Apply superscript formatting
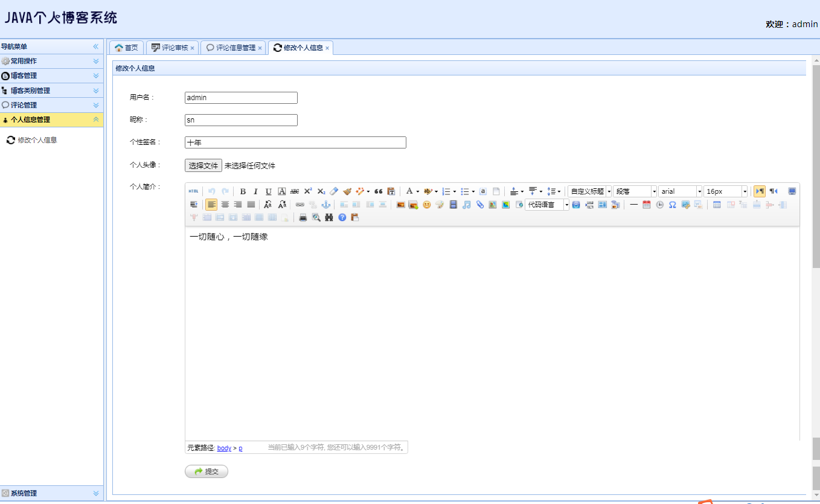 (x=308, y=191)
